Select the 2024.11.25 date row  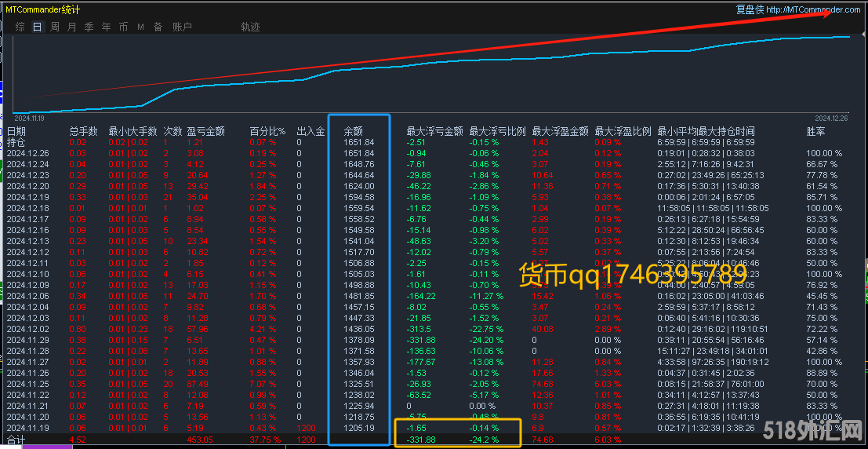tap(28, 384)
